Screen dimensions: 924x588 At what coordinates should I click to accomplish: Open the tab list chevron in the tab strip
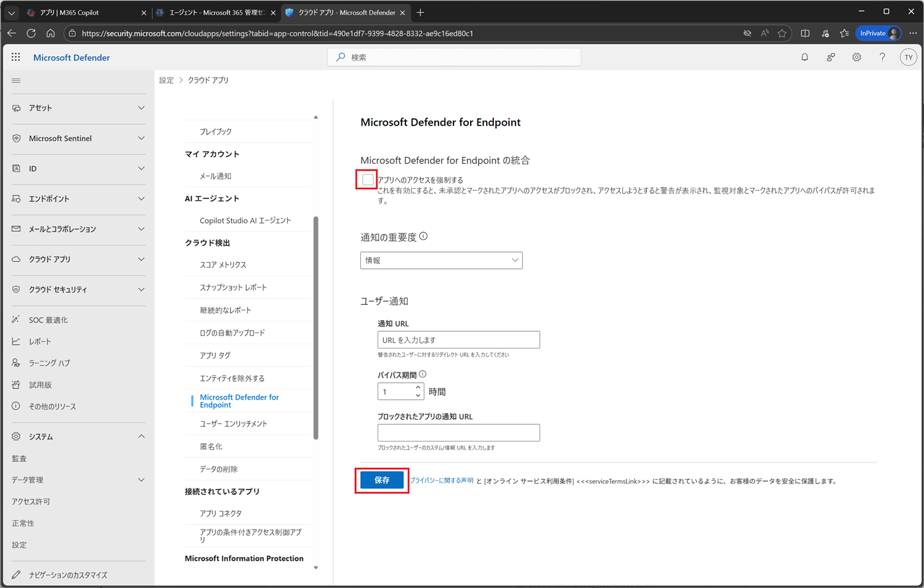pyautogui.click(x=11, y=12)
